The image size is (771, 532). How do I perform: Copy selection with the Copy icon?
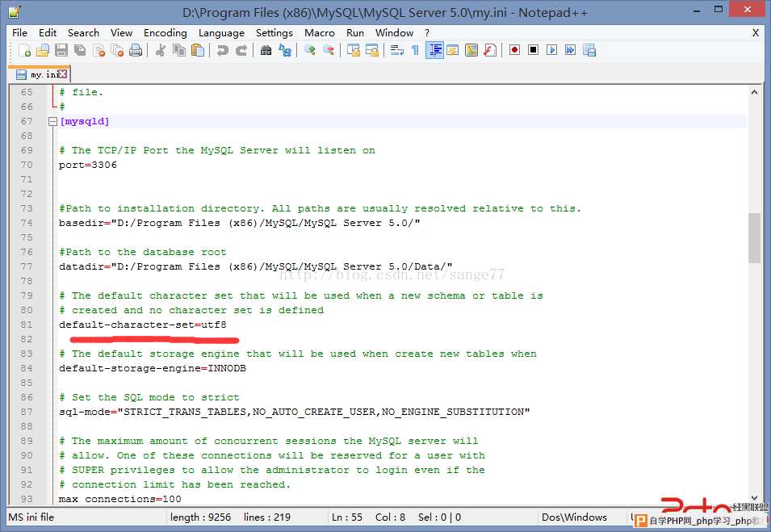tap(179, 50)
